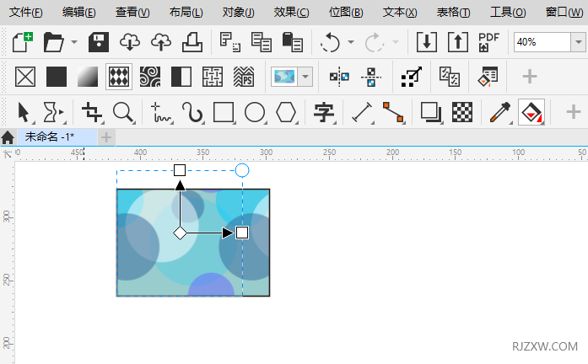Image resolution: width=588 pixels, height=364 pixels.
Task: Select the Freehand drawing tool
Action: click(x=162, y=112)
